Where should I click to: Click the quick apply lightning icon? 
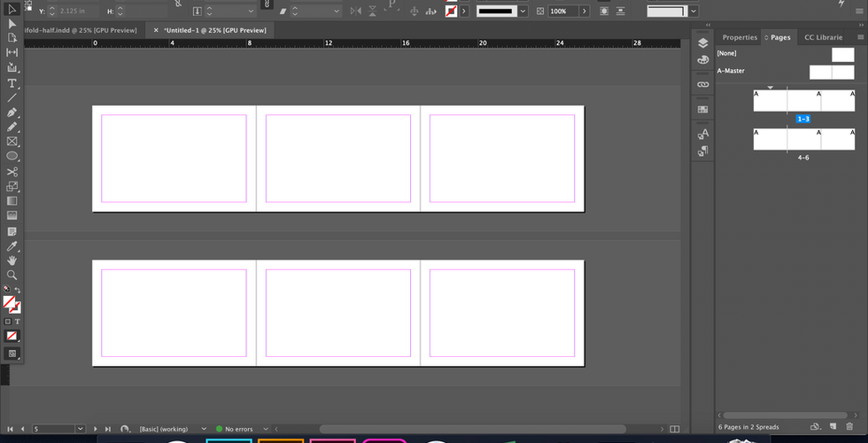841,4
